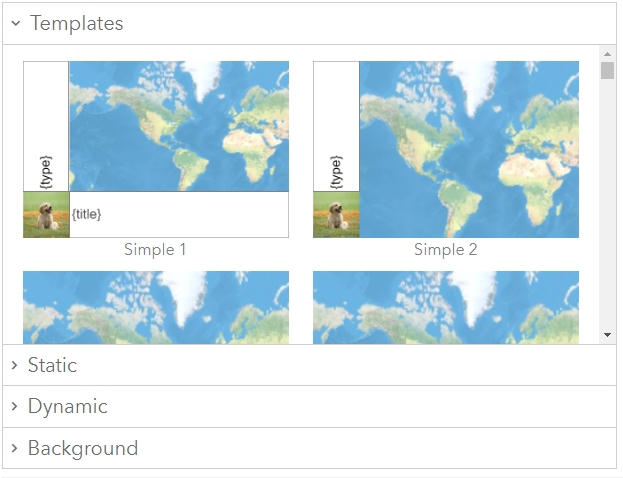The image size is (623, 478).
Task: Choose the bottom-left partially visible template
Action: tap(156, 307)
